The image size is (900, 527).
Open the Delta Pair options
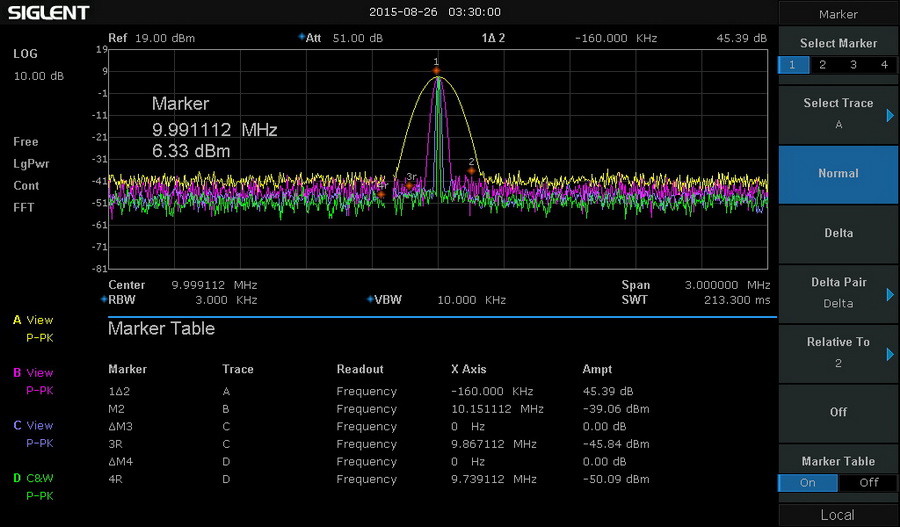tap(838, 293)
